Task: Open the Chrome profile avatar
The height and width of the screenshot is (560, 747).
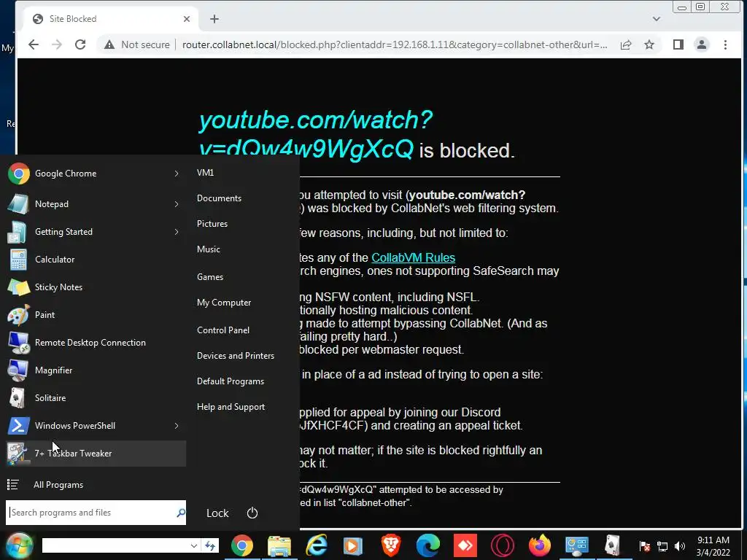Action: 701,44
